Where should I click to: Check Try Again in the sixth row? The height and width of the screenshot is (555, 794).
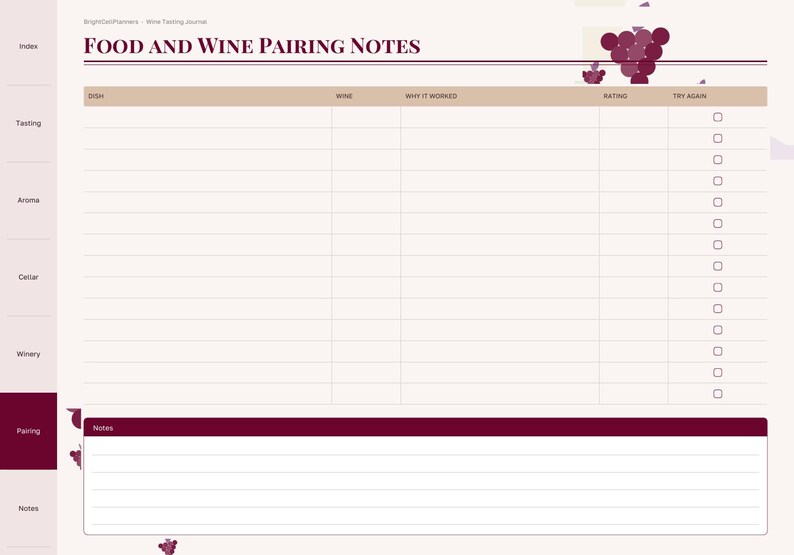[x=718, y=223]
